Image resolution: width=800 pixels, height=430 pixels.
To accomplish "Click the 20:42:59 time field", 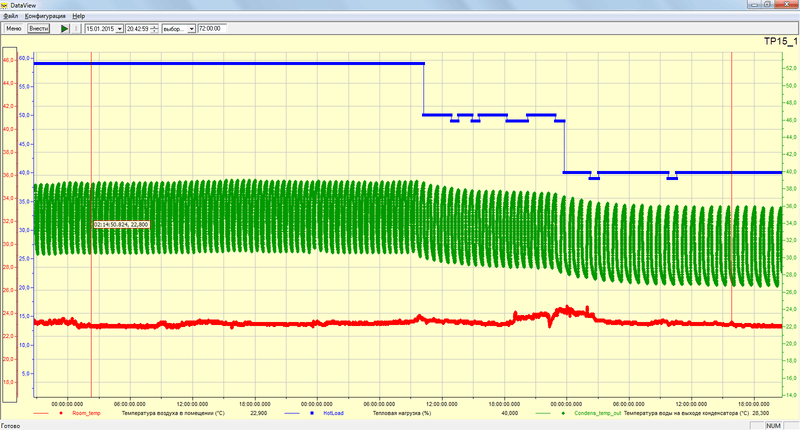I will [x=137, y=29].
